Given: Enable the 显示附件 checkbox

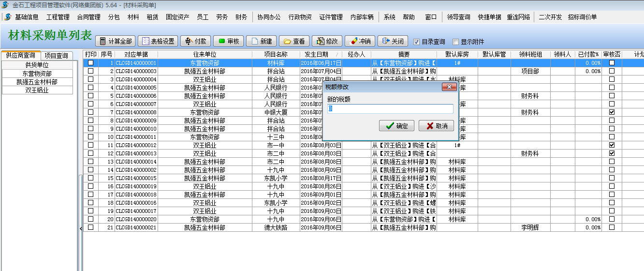Looking at the screenshot, I should 455,42.
